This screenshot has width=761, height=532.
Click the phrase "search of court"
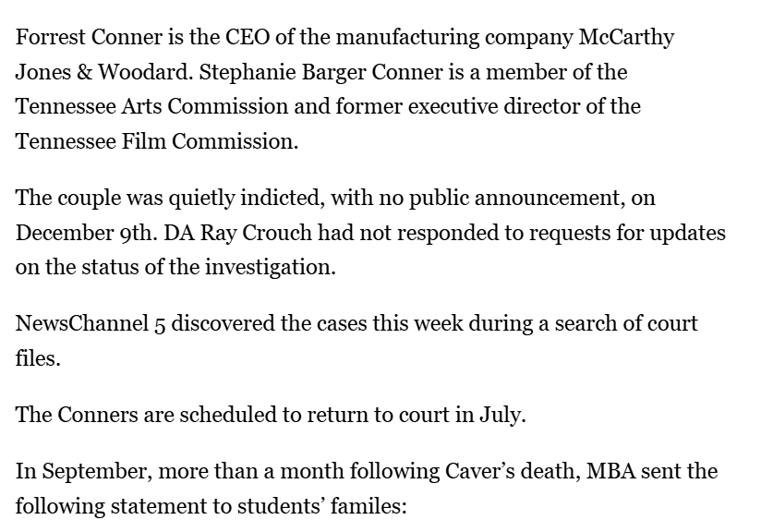click(x=630, y=324)
